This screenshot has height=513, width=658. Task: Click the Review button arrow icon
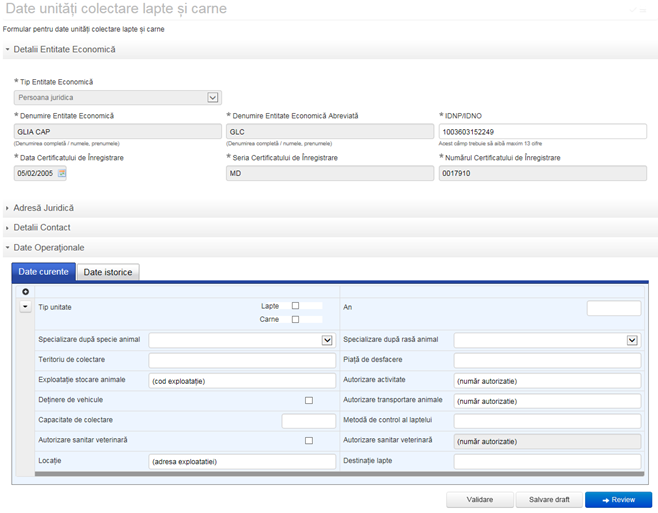click(x=606, y=499)
